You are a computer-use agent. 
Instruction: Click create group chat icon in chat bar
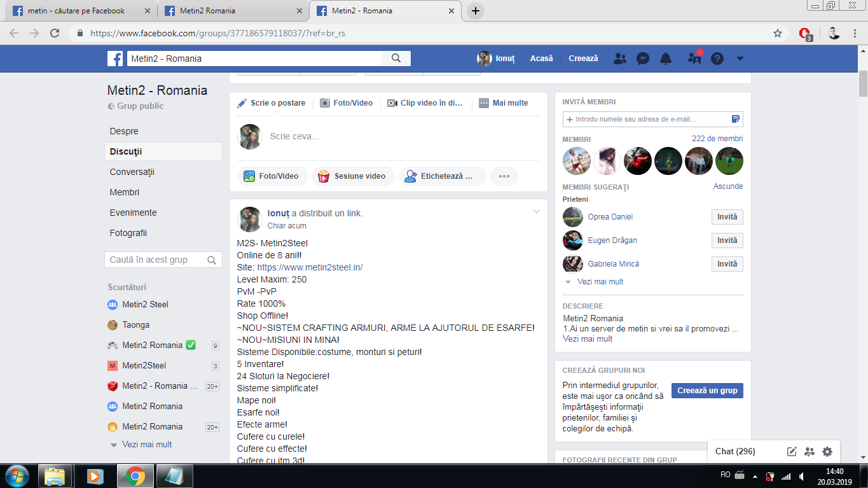tap(809, 452)
